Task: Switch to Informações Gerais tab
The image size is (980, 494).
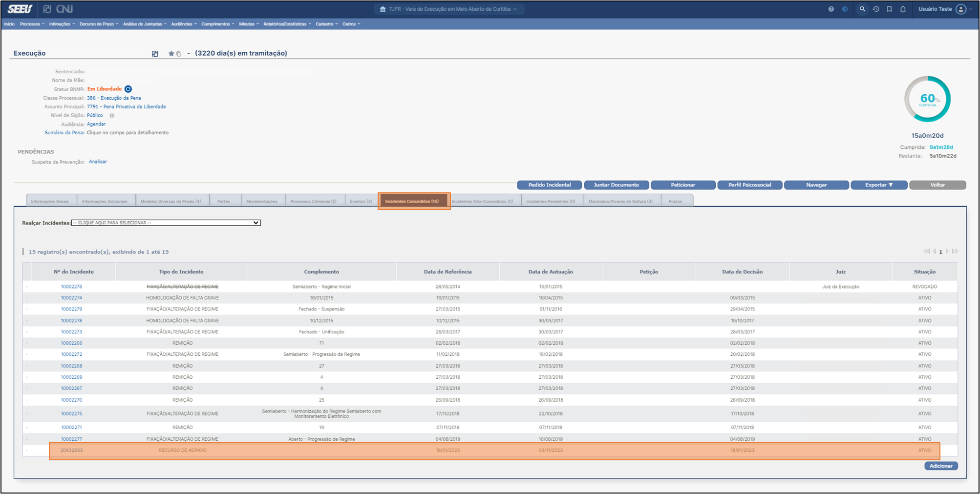Action: [50, 201]
